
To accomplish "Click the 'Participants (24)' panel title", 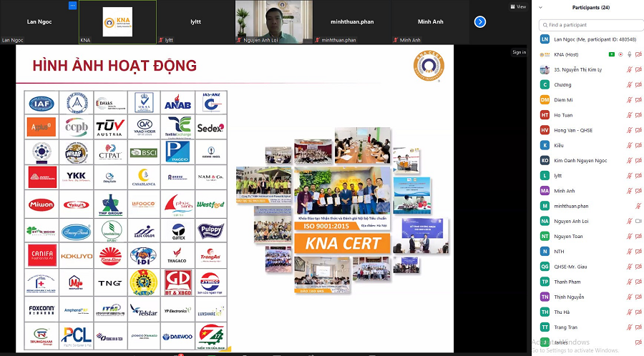I will tap(590, 7).
